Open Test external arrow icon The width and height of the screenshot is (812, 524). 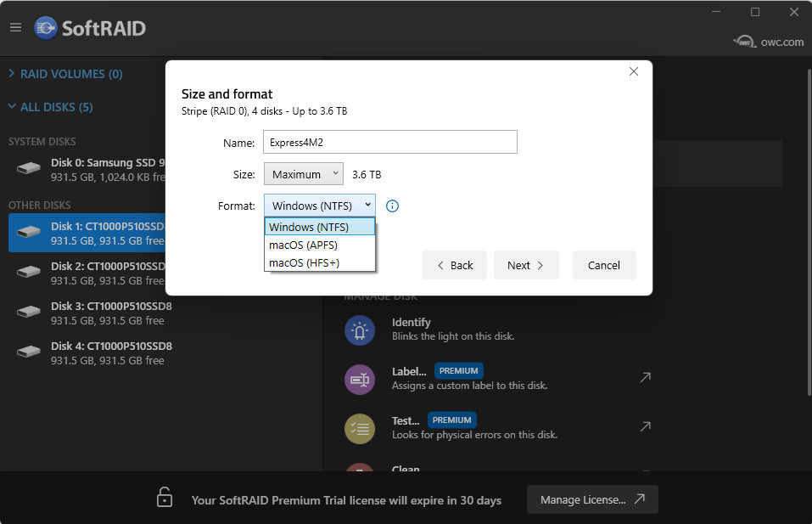coord(645,426)
